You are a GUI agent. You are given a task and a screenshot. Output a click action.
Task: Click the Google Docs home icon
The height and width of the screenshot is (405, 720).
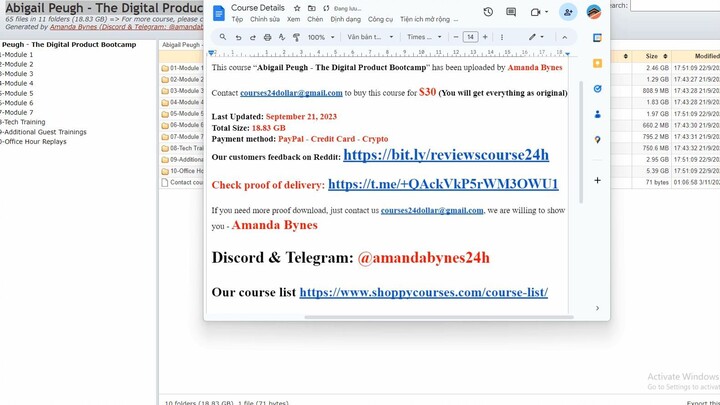point(219,13)
